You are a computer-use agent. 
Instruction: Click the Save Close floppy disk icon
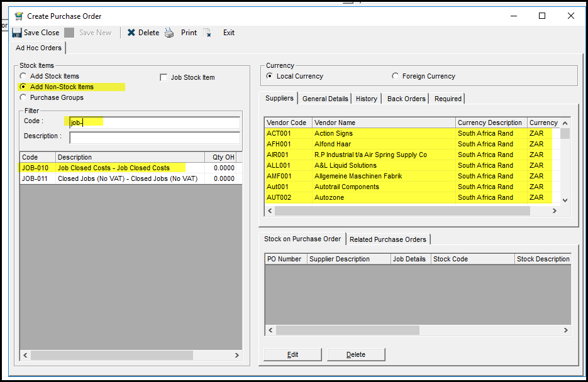pyautogui.click(x=17, y=33)
